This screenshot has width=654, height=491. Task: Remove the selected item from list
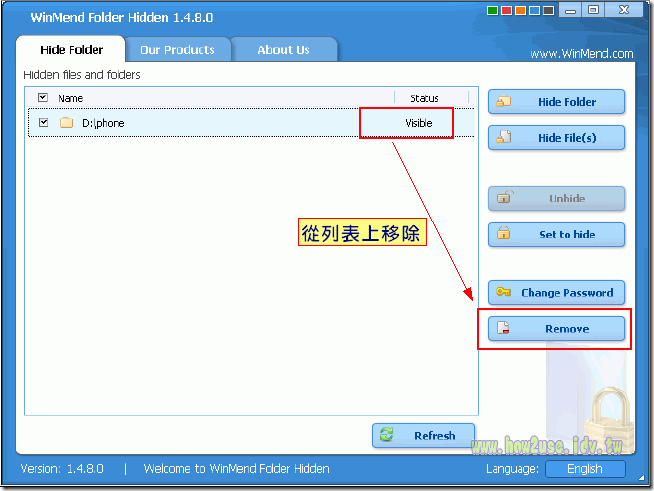556,329
